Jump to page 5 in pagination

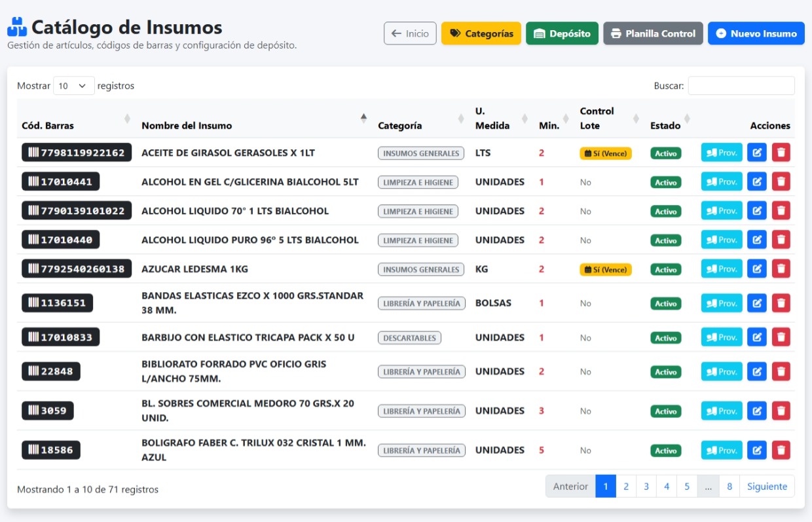687,487
